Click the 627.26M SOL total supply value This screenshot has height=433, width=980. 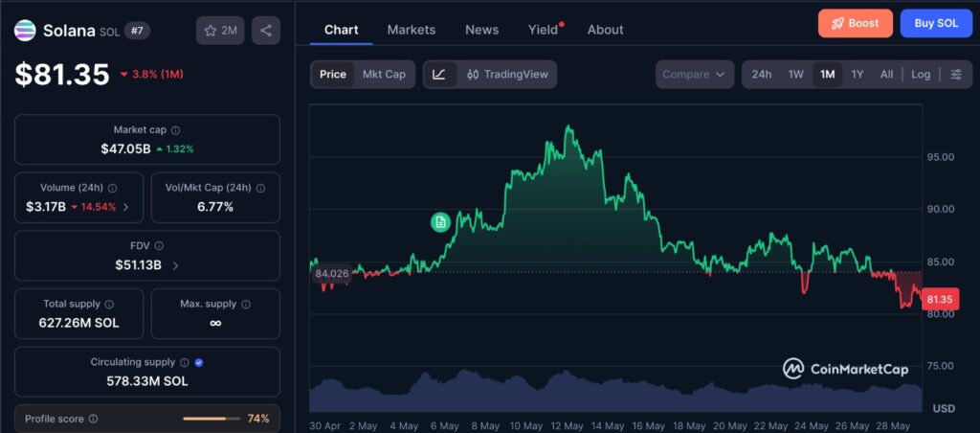click(78, 323)
